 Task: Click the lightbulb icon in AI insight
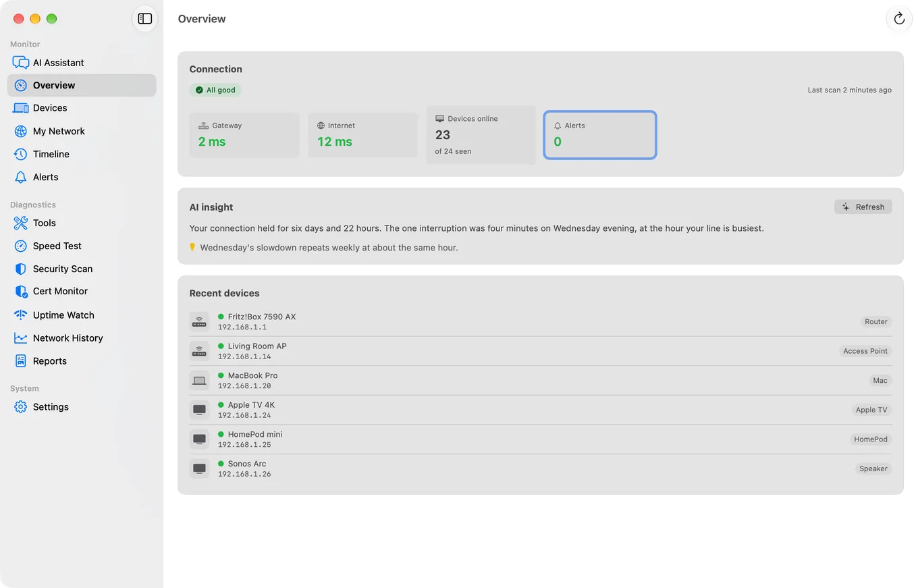pyautogui.click(x=192, y=247)
